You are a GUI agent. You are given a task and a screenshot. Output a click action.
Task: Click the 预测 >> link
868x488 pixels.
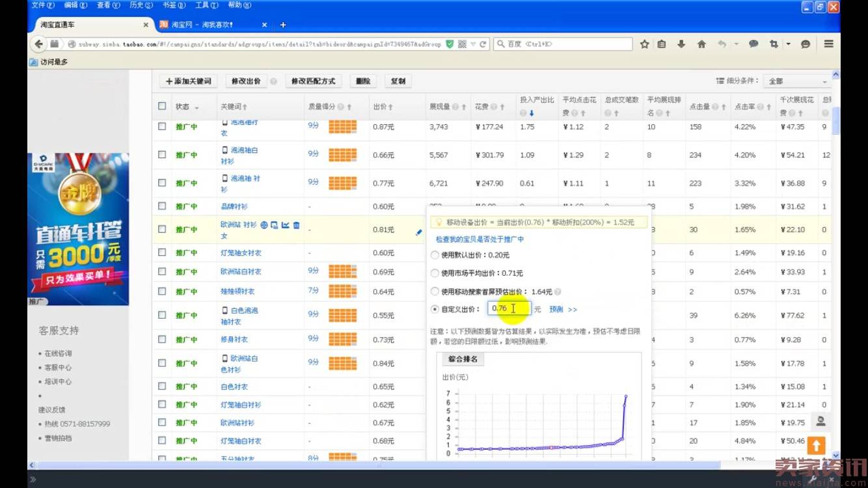tap(563, 310)
